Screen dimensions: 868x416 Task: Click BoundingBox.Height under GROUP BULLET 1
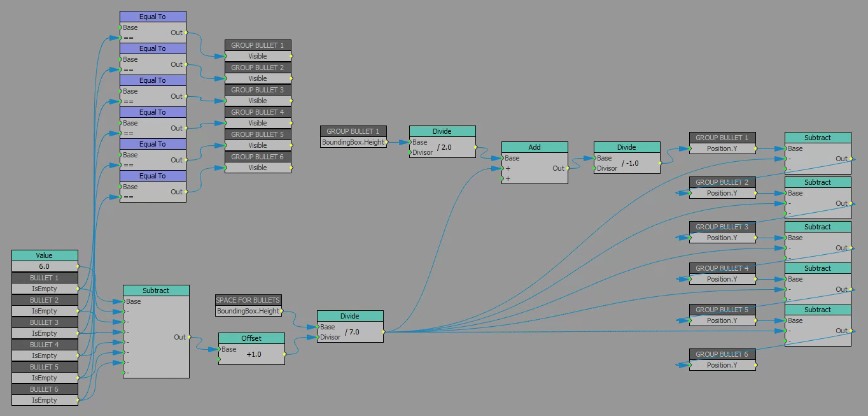353,142
